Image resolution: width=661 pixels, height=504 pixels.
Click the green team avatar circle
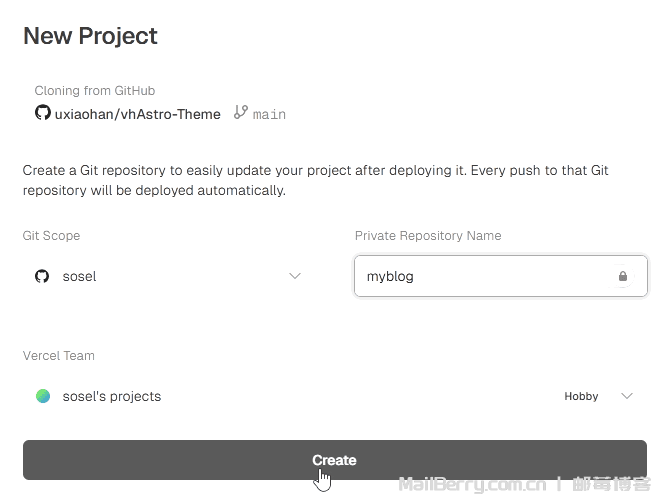(43, 396)
